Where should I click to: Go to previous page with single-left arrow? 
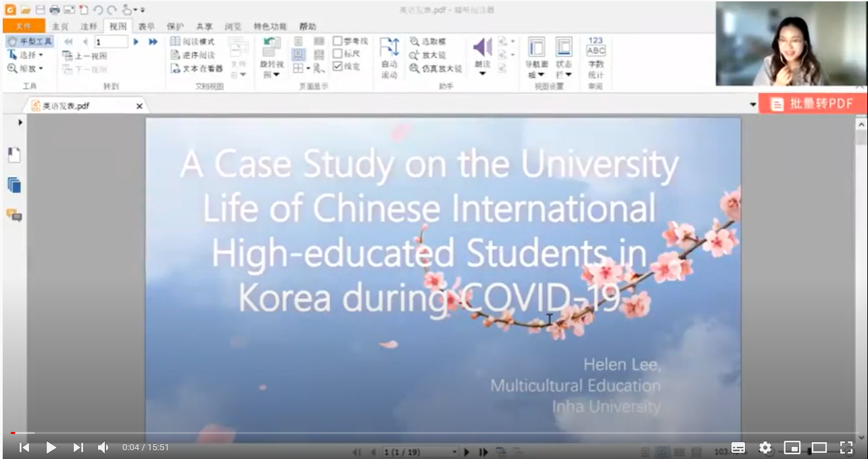[x=85, y=42]
